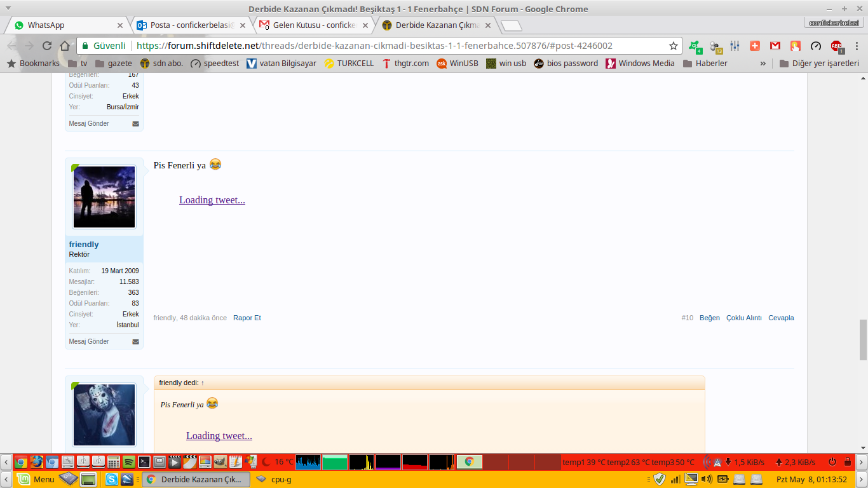This screenshot has height=488, width=868.
Task: Click friendly's avatar image
Action: click(104, 197)
